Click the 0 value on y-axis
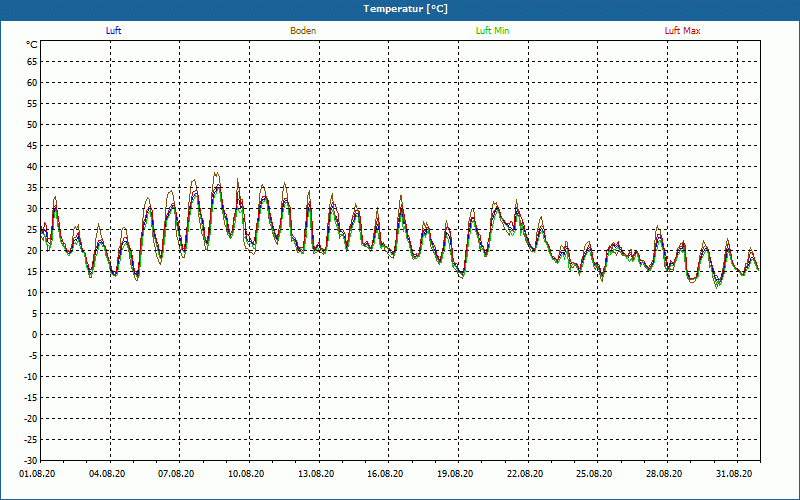This screenshot has height=500, width=800. pyautogui.click(x=35, y=335)
